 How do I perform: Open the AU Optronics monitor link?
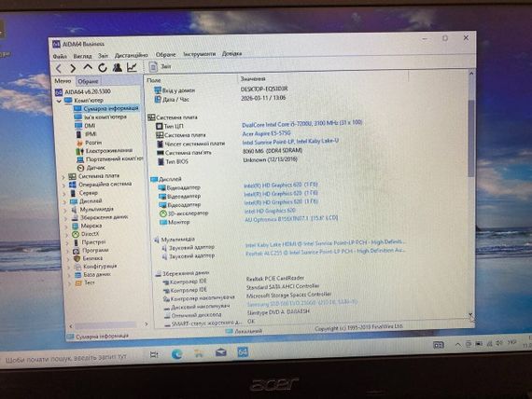click(291, 219)
